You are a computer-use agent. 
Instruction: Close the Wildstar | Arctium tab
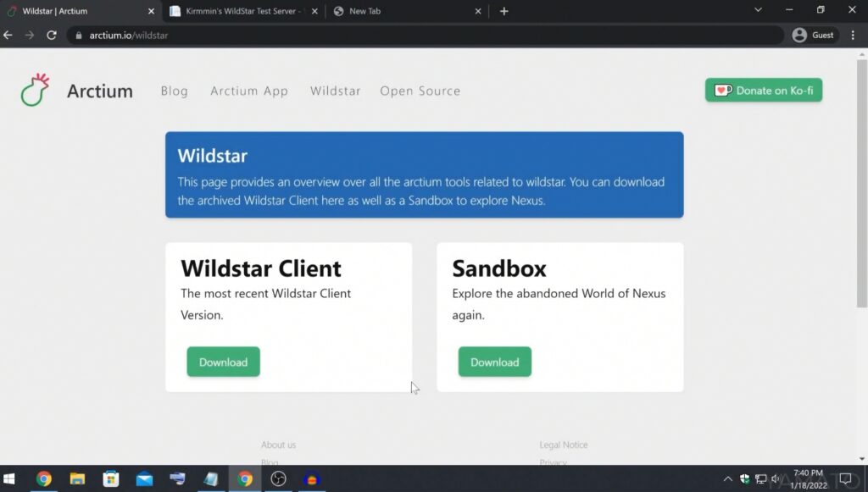pyautogui.click(x=151, y=11)
